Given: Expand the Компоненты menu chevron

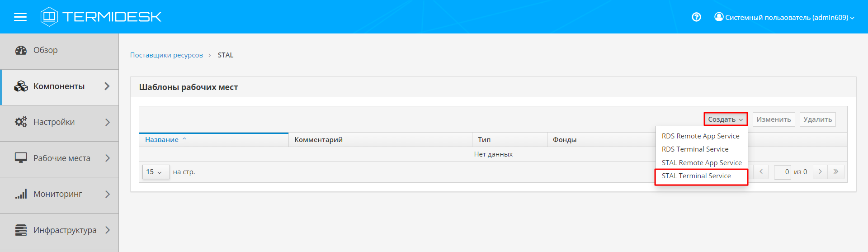Looking at the screenshot, I should pyautogui.click(x=107, y=86).
